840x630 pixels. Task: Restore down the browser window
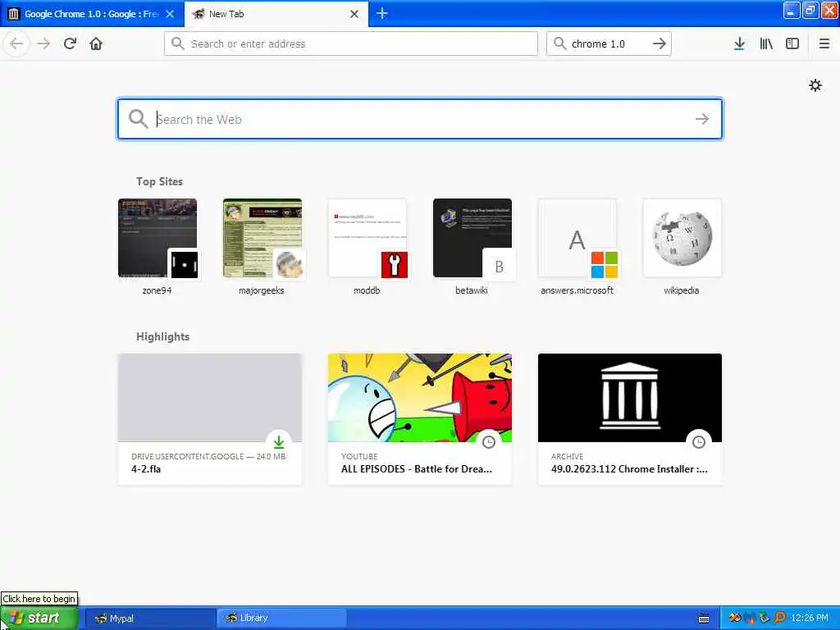point(810,11)
